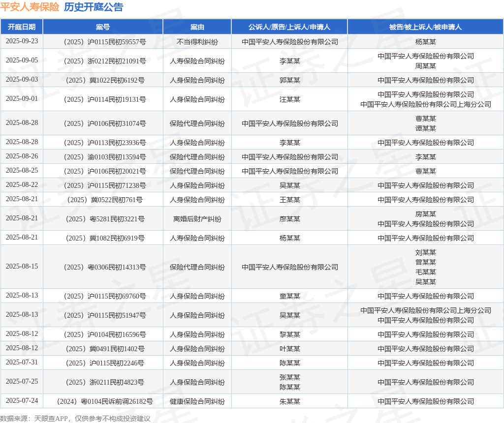Click the 被告/被上诉人/被申请人 column header
Viewport: 504px width, 423px height.
pyautogui.click(x=425, y=27)
